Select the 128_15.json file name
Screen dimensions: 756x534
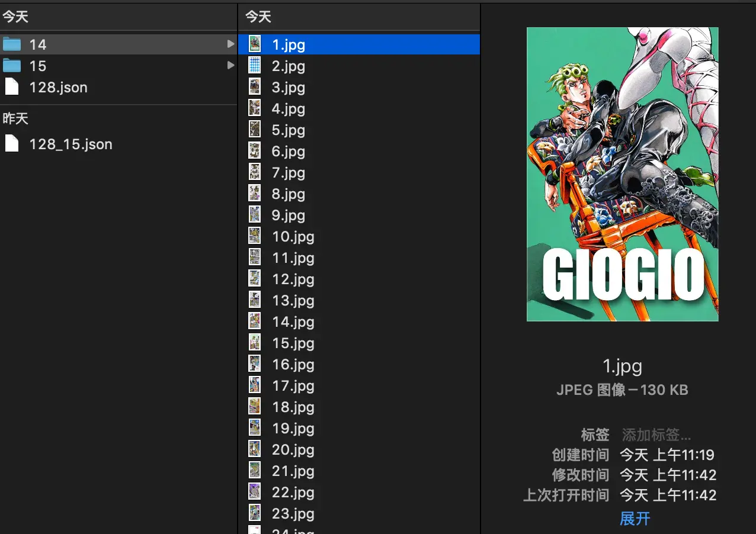(x=71, y=144)
